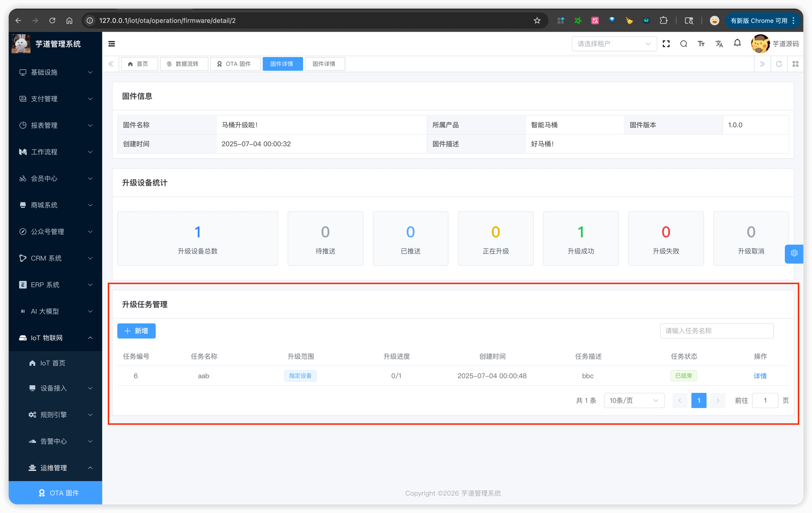This screenshot has width=812, height=513.
Task: Open 详情 link for task aab
Action: point(760,376)
